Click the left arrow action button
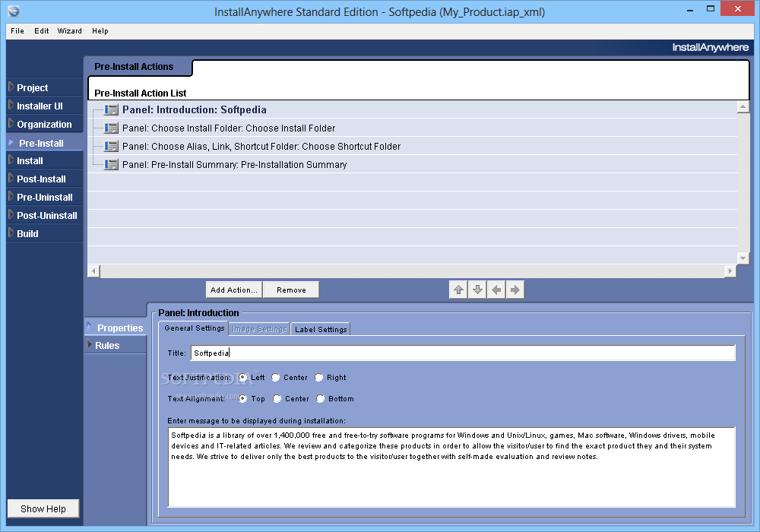The height and width of the screenshot is (532, 760). 496,290
